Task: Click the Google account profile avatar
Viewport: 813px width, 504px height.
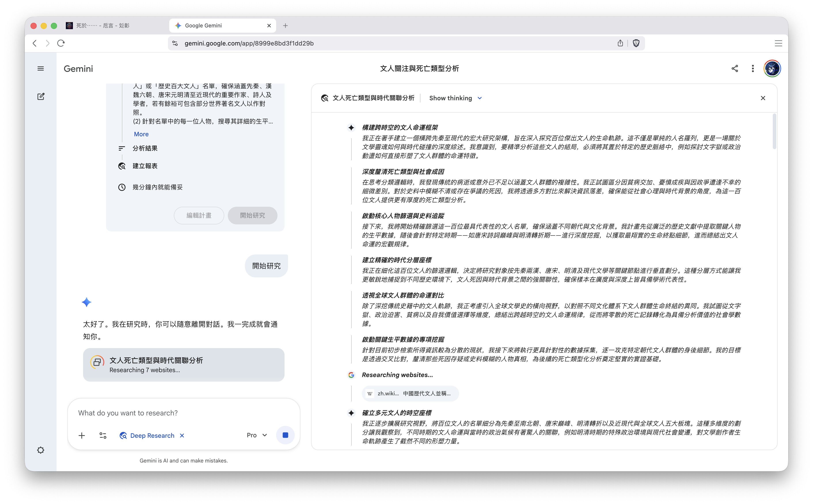Action: click(772, 69)
